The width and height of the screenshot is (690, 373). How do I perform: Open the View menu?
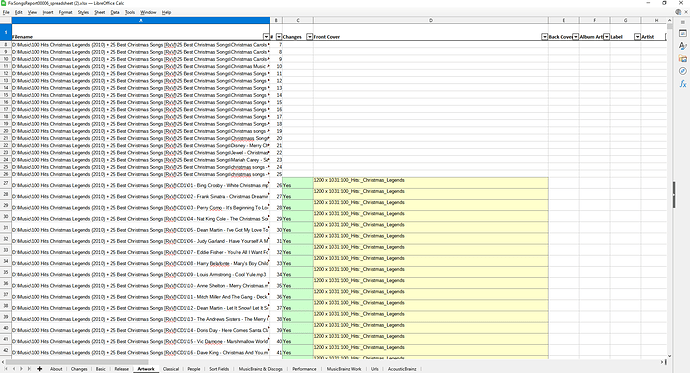(33, 12)
